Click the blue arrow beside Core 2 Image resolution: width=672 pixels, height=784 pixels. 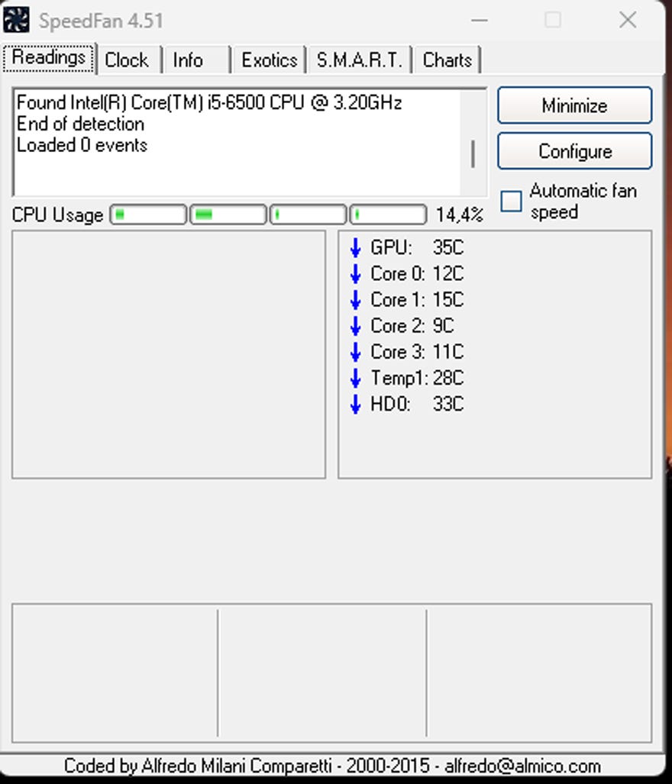356,325
